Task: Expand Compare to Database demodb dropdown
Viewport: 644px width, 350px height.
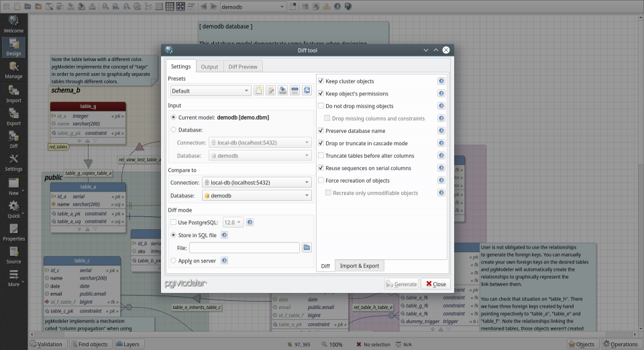Action: (256, 195)
